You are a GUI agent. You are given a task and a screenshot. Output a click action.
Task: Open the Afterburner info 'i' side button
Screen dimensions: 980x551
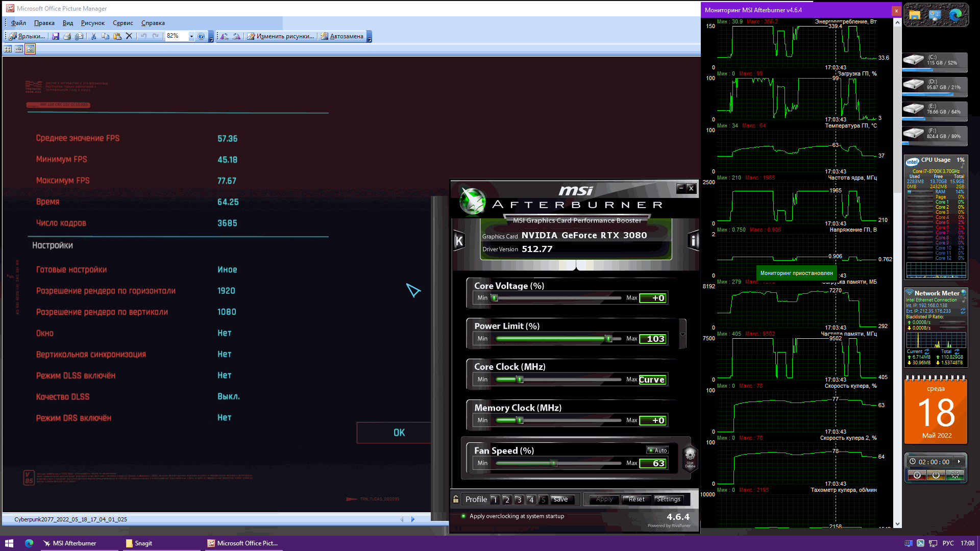point(693,241)
